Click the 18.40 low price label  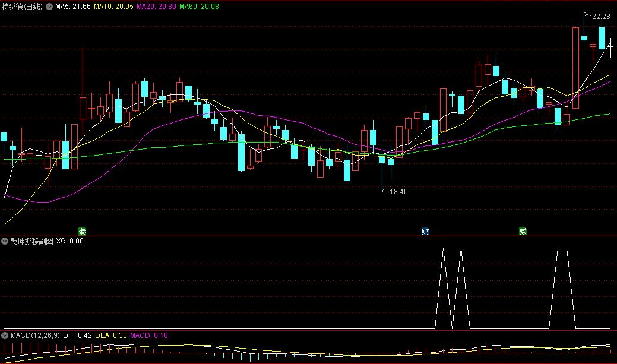[398, 192]
